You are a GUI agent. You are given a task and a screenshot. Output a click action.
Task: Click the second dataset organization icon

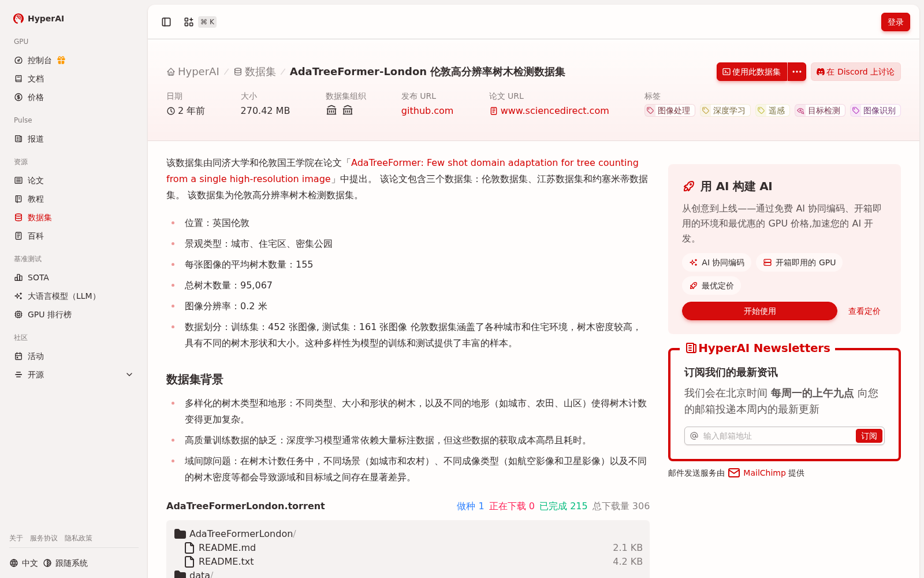click(348, 110)
